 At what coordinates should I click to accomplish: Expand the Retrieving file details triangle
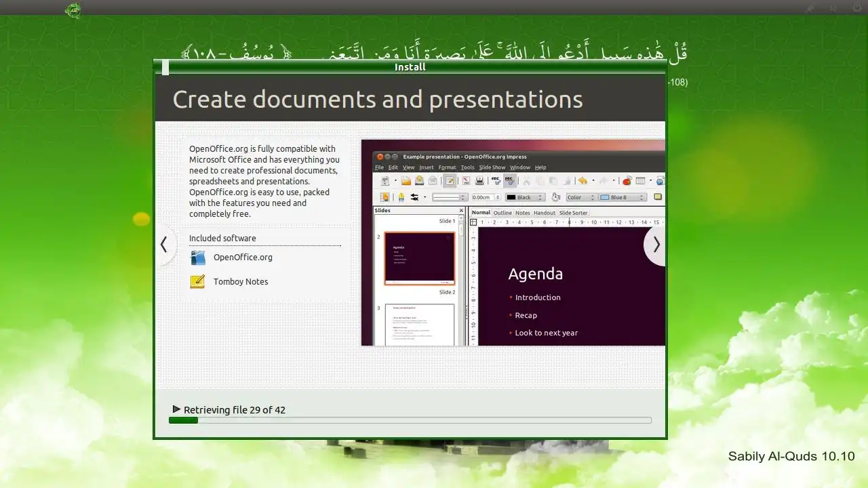[176, 409]
